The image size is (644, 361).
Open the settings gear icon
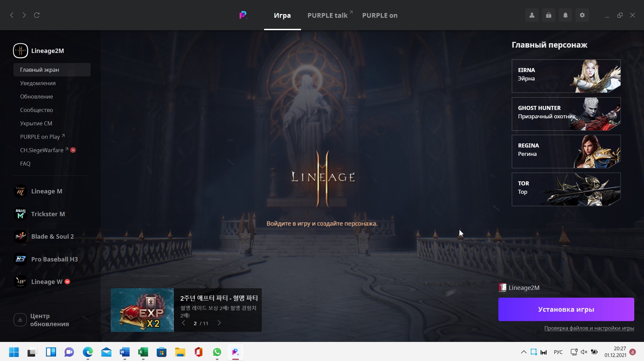click(582, 15)
